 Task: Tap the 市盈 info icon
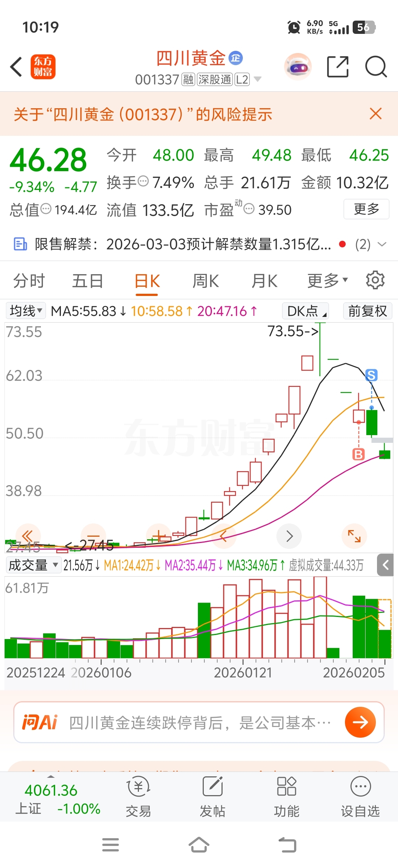[x=249, y=209]
